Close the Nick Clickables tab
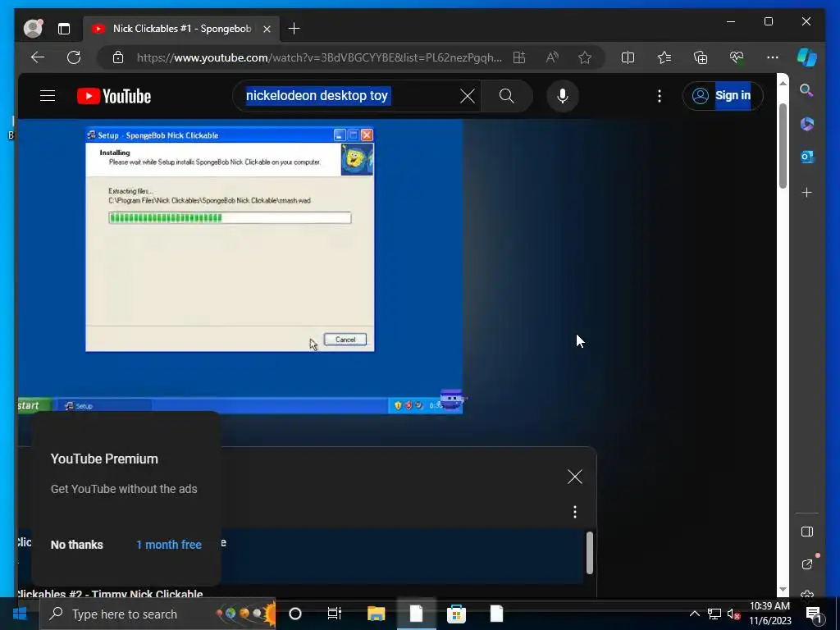Screen dimensions: 840x630 267,29
